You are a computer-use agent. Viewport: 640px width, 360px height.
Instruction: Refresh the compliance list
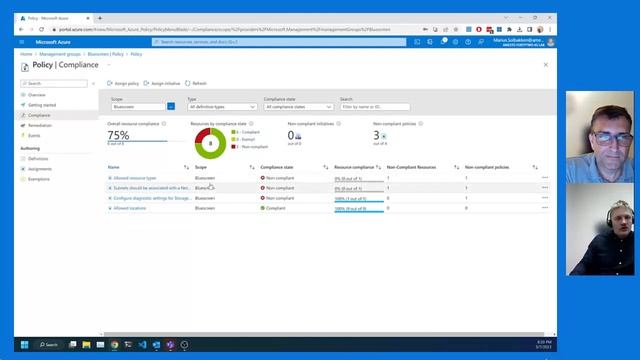click(196, 83)
